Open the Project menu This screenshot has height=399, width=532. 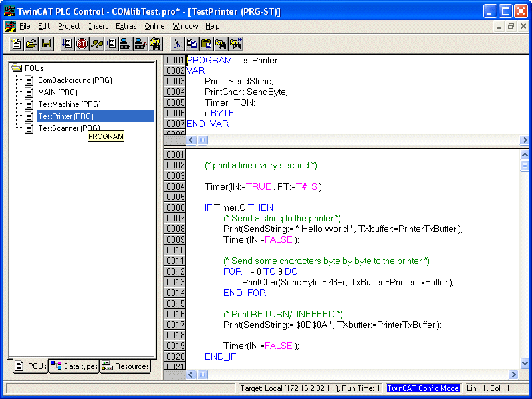[x=69, y=26]
